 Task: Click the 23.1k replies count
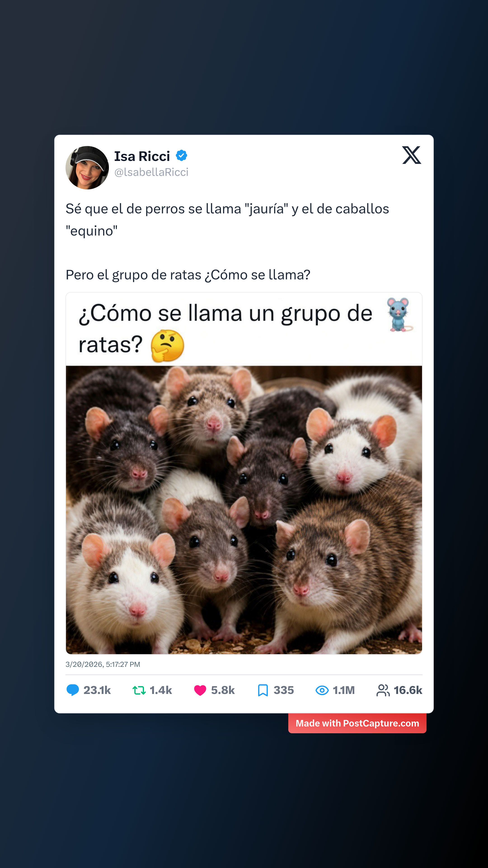point(97,690)
